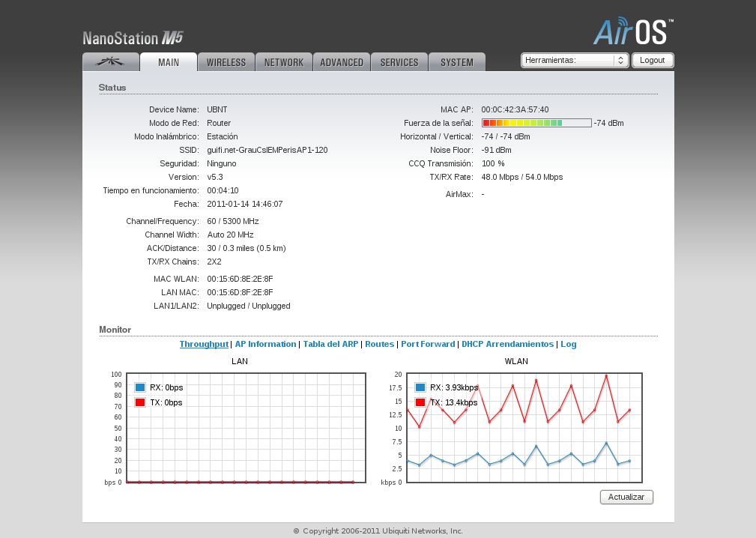Screen dimensions: 756x538
Task: Select the Main tab
Action: [x=169, y=62]
